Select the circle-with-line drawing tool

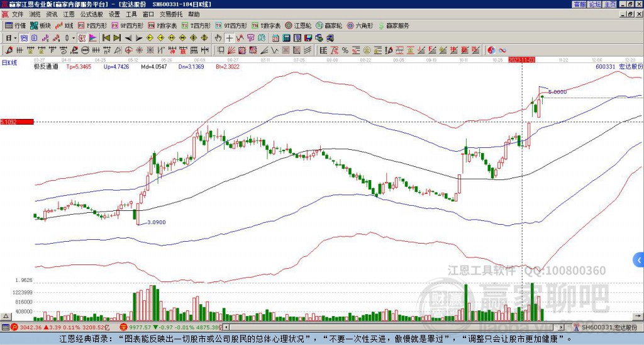[x=85, y=50]
